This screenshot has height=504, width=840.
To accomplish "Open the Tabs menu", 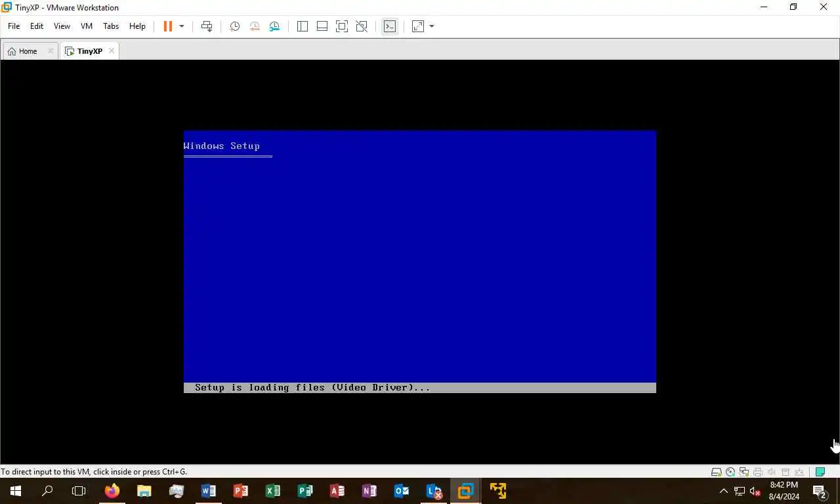I will point(111,26).
